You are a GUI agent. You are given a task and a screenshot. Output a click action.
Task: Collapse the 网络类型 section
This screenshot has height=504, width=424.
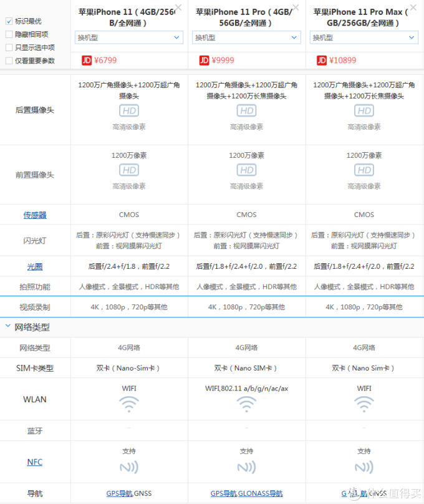8,326
